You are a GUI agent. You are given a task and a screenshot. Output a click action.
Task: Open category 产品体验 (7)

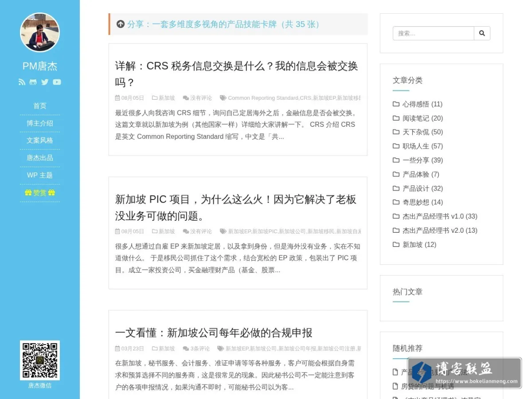click(421, 175)
